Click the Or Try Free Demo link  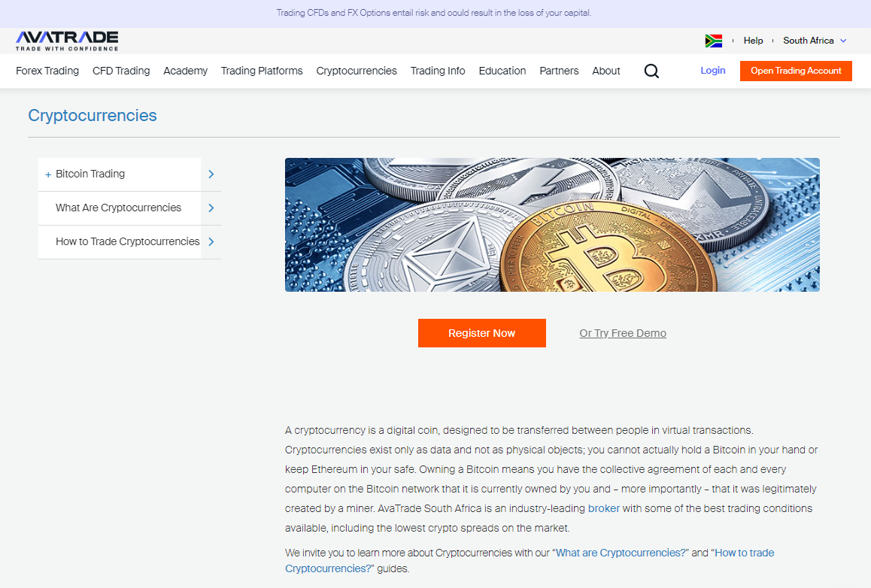(x=623, y=333)
